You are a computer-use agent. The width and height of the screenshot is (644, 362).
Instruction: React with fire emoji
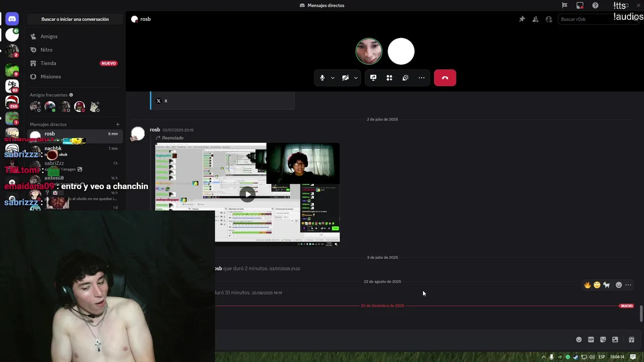[587, 285]
